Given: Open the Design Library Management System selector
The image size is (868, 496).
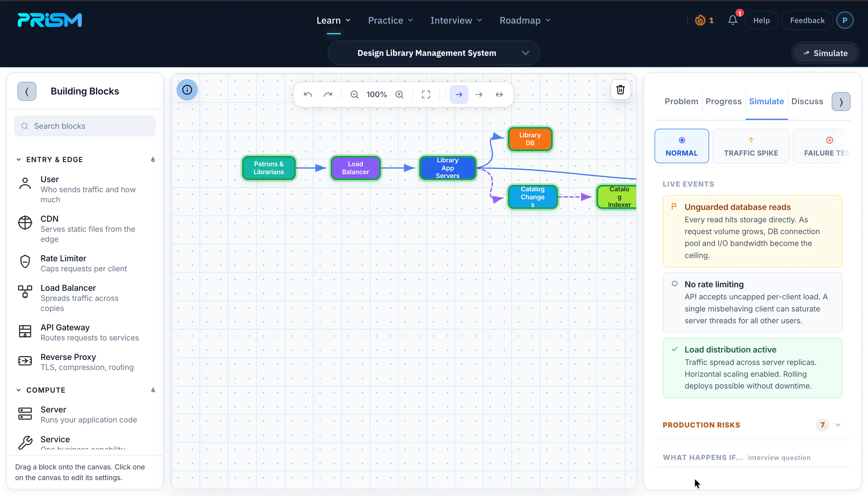Looking at the screenshot, I should pyautogui.click(x=434, y=53).
